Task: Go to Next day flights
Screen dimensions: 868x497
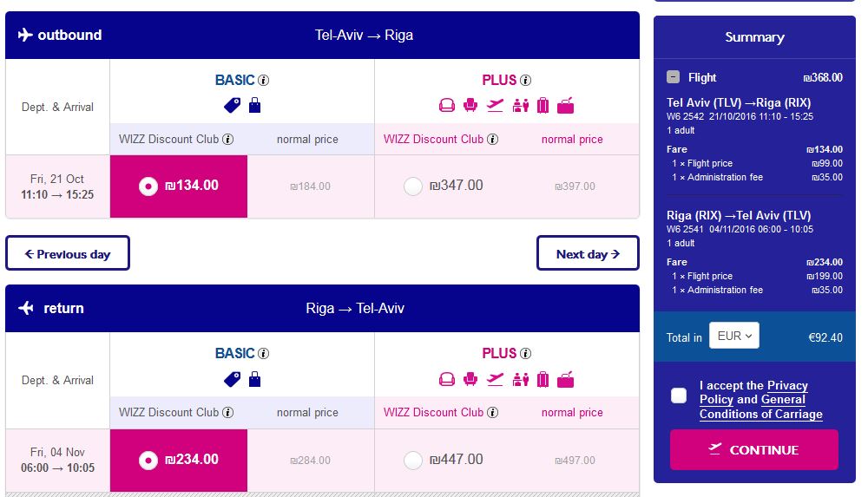Action: pyautogui.click(x=588, y=253)
